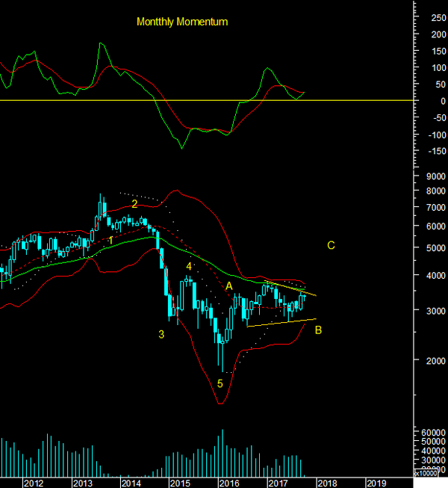448x488 pixels.
Task: Select the wave 2 label near the peak
Action: point(134,203)
